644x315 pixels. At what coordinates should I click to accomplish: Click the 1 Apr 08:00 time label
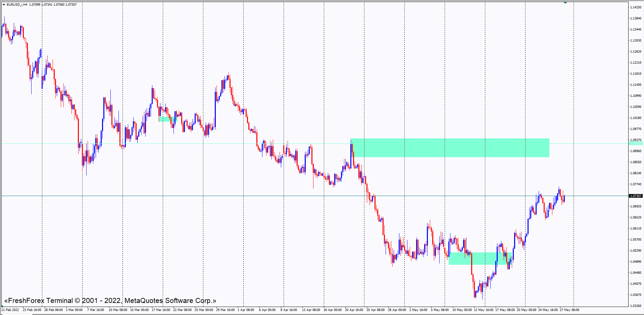pos(246,310)
